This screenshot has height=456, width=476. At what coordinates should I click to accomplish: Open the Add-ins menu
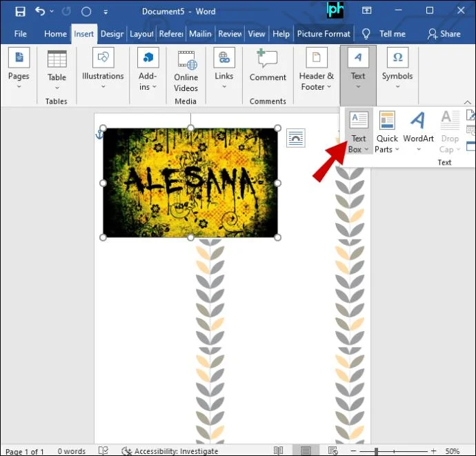[x=148, y=69]
